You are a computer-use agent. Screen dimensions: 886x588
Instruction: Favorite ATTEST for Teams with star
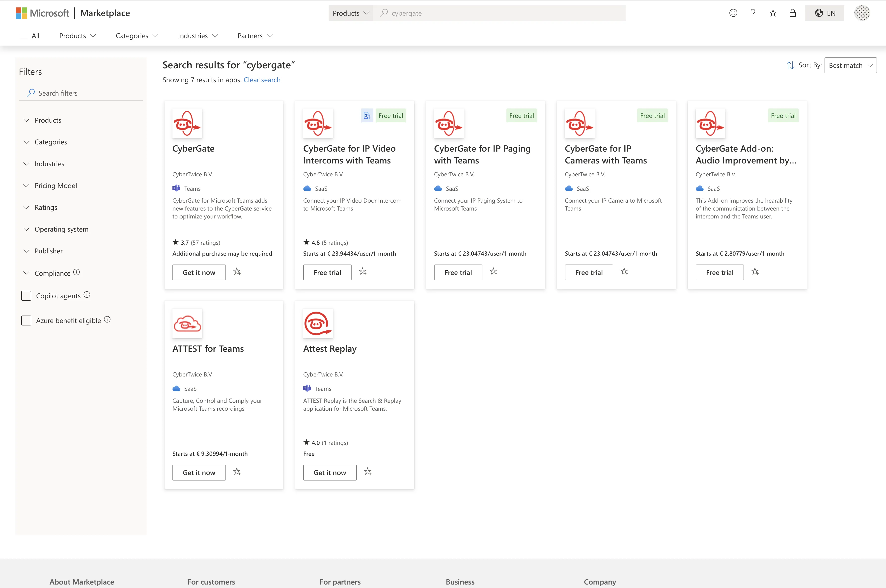(x=237, y=472)
